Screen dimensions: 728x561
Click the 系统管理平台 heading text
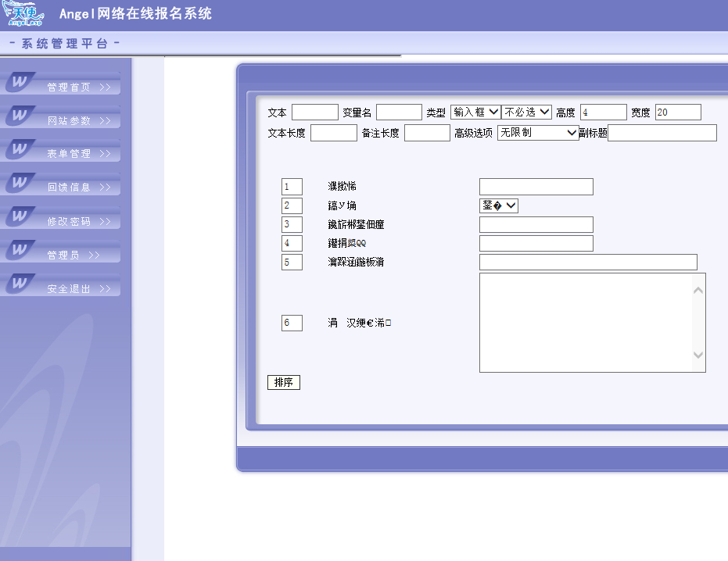[x=65, y=44]
